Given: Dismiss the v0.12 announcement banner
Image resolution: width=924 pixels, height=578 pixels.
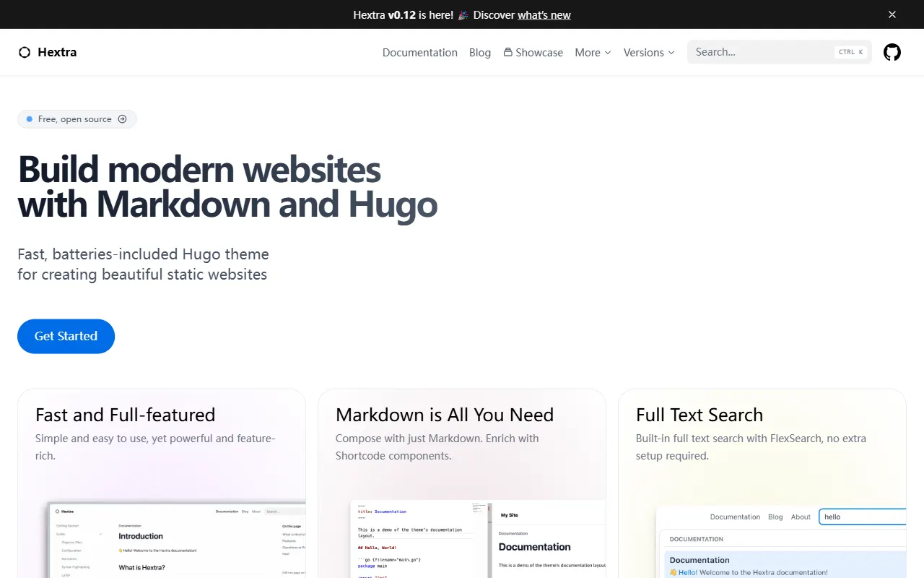Looking at the screenshot, I should [x=892, y=14].
